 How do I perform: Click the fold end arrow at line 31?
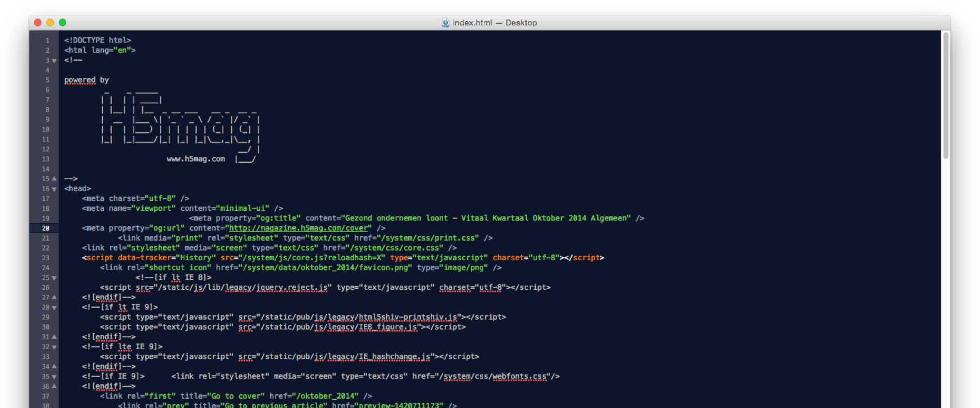tap(54, 337)
